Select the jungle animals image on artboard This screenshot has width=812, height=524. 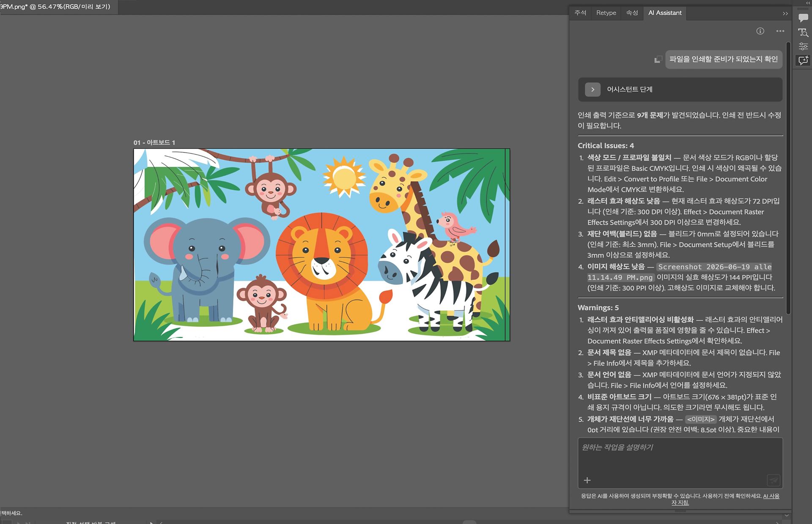click(321, 245)
